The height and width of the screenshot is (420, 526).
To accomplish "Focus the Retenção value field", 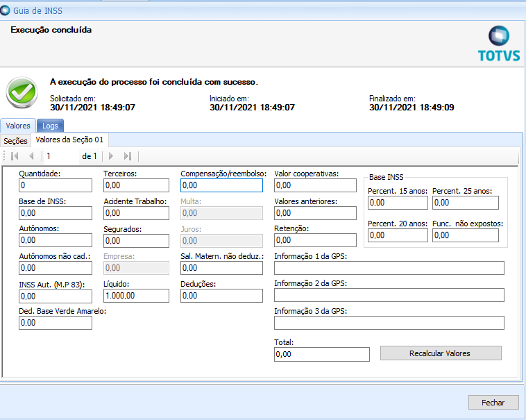I will click(x=315, y=240).
